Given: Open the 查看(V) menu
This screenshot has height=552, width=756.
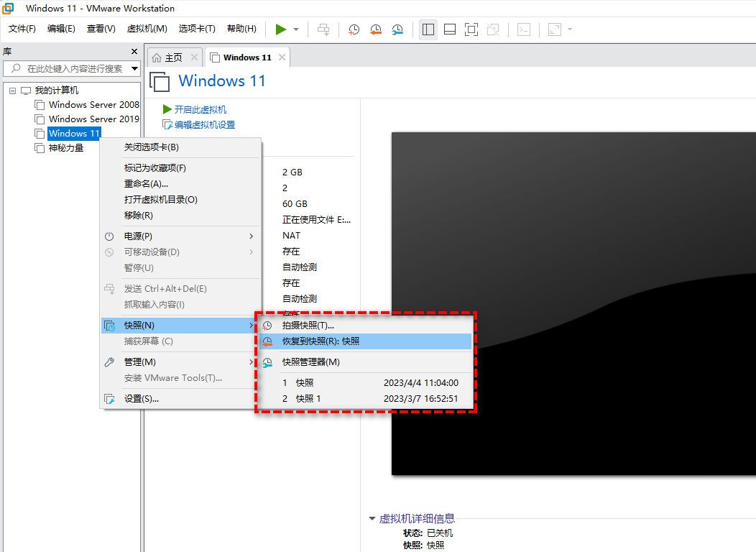Looking at the screenshot, I should pos(101,29).
